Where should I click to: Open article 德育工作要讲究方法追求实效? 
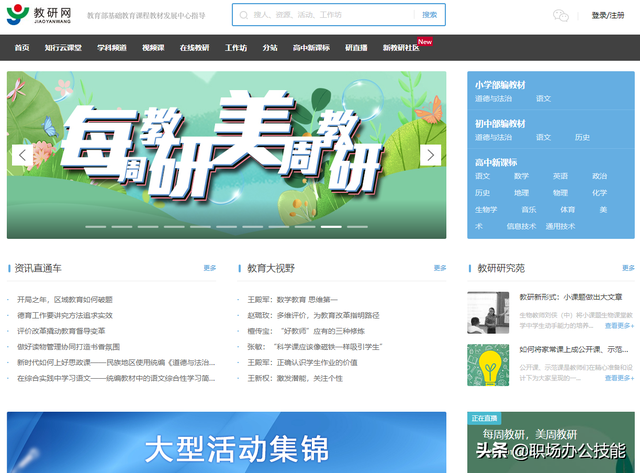point(65,315)
